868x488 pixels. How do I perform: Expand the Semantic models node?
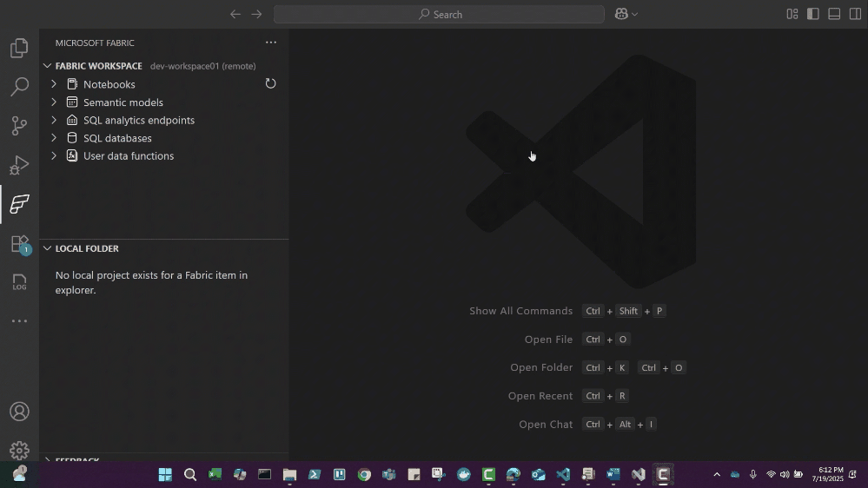54,102
